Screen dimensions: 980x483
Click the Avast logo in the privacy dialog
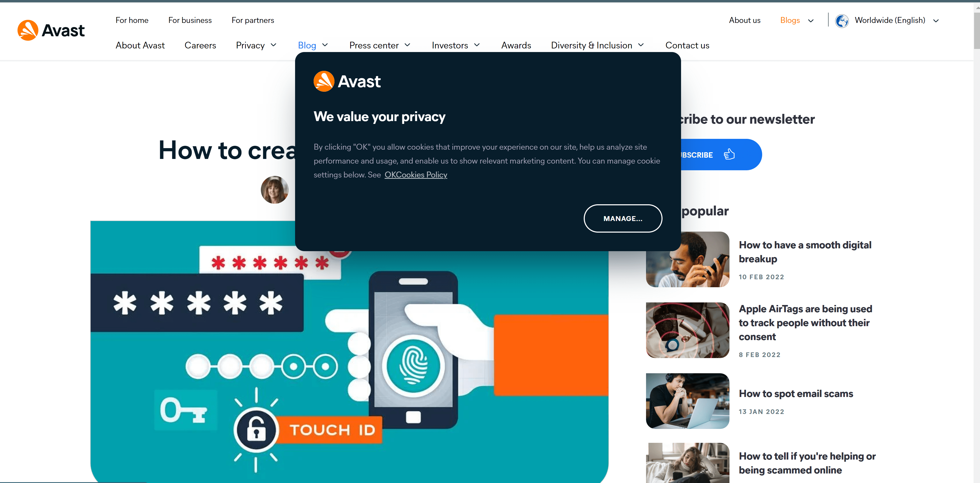pyautogui.click(x=347, y=81)
